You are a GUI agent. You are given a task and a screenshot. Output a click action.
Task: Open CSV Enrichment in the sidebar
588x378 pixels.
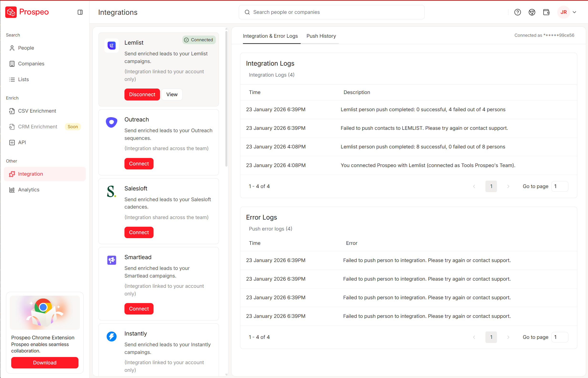[x=37, y=111]
